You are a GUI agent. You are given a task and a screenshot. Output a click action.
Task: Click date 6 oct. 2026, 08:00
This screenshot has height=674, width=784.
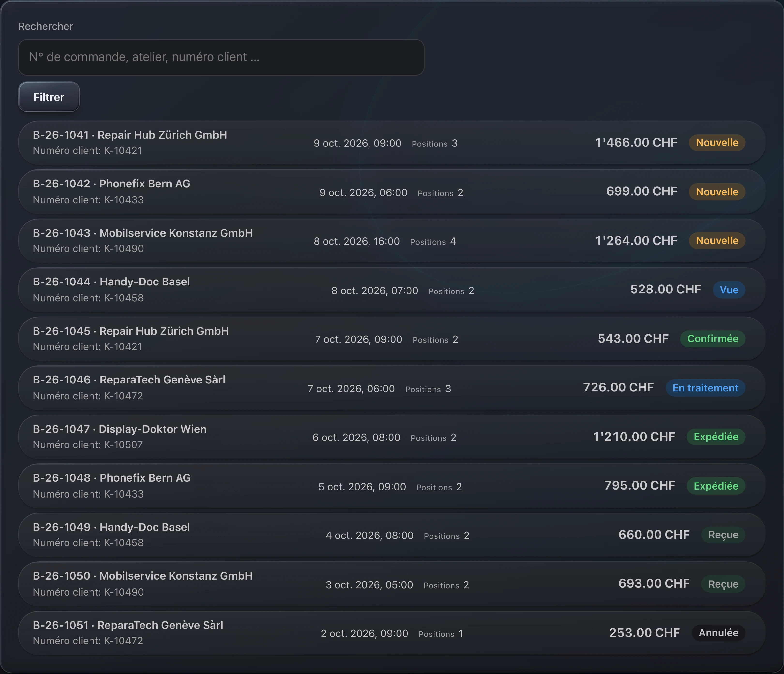(356, 438)
